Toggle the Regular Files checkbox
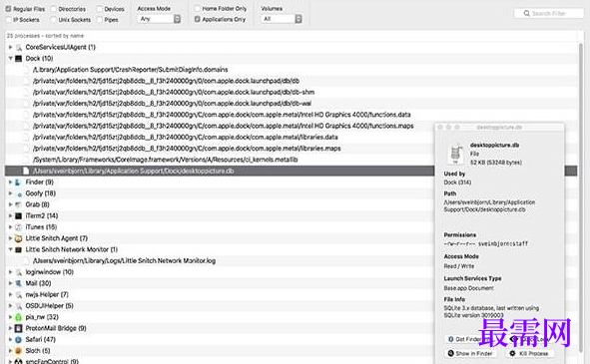590x364 pixels. [8, 9]
